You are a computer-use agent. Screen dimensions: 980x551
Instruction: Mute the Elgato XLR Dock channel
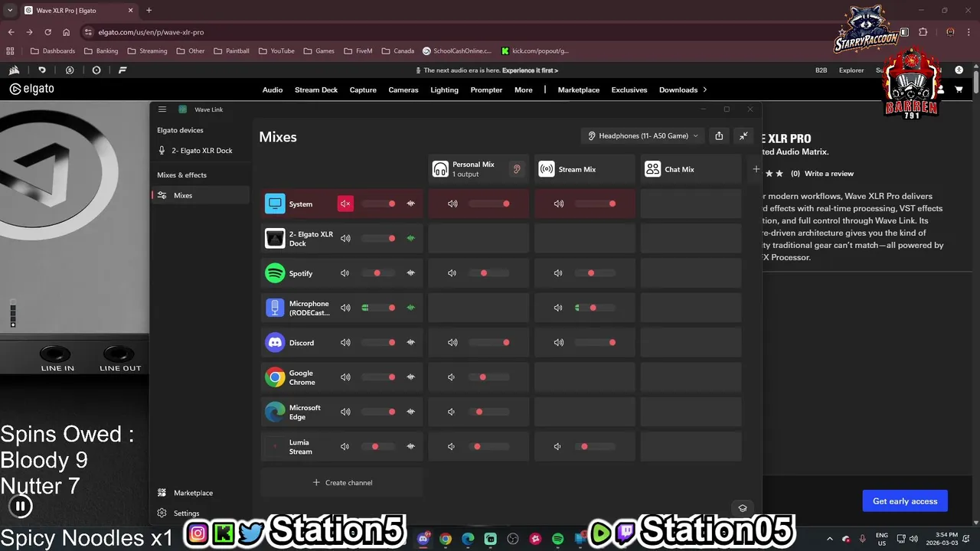pos(345,238)
